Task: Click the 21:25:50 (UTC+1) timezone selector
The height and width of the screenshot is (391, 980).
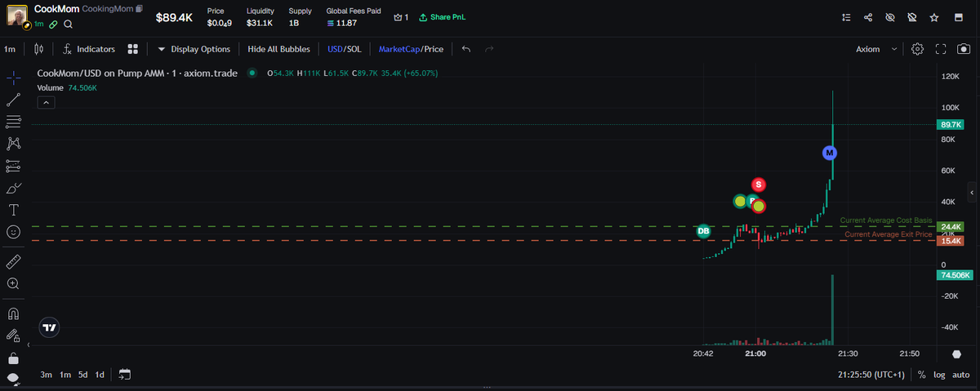Action: coord(872,375)
